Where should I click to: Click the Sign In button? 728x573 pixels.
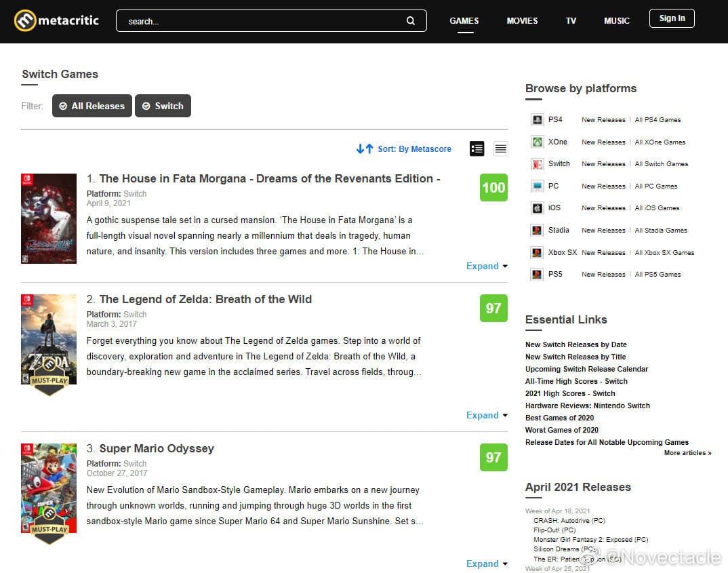click(x=672, y=18)
